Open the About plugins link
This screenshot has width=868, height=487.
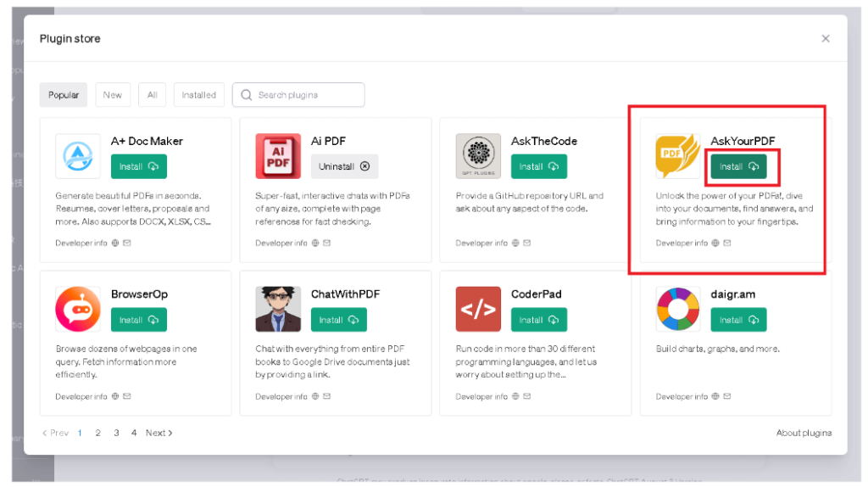804,433
